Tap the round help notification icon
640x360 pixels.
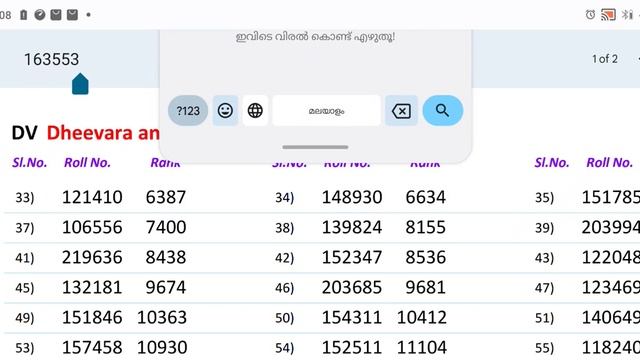tap(40, 15)
